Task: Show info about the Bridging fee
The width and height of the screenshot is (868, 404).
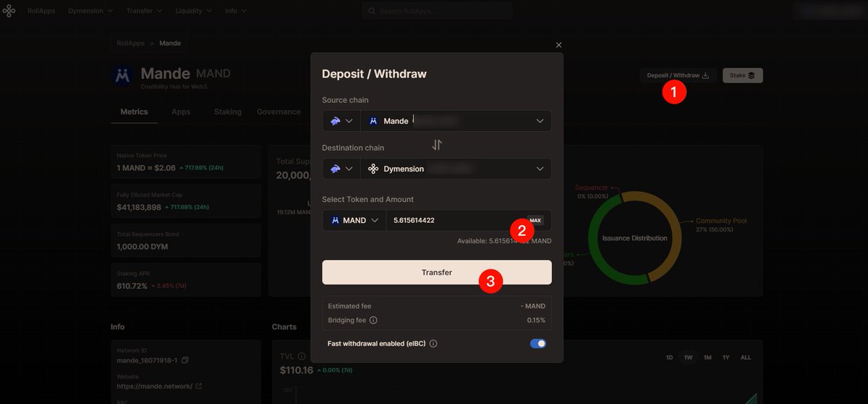Action: [373, 320]
